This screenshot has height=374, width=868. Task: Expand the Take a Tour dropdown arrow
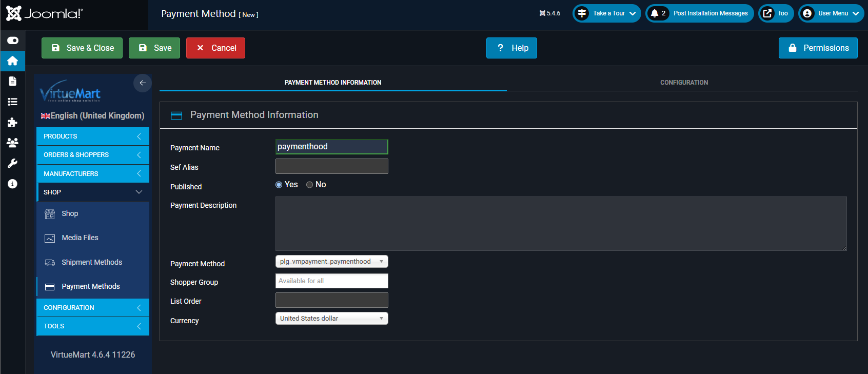pyautogui.click(x=633, y=13)
